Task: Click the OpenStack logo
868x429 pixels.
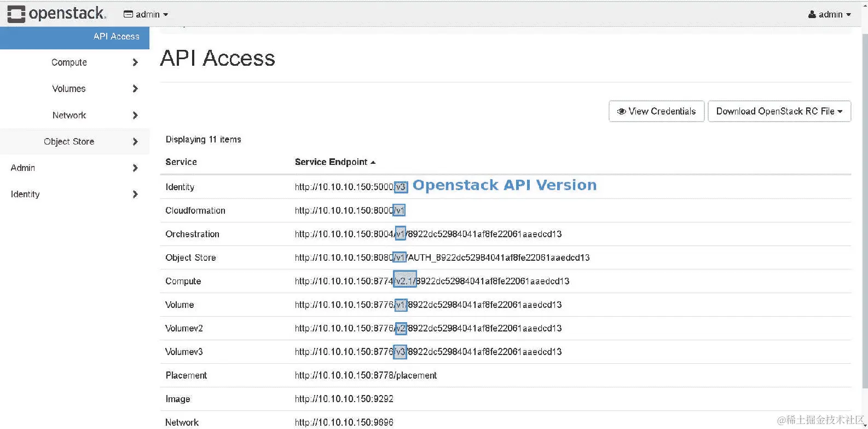Action: [x=56, y=14]
